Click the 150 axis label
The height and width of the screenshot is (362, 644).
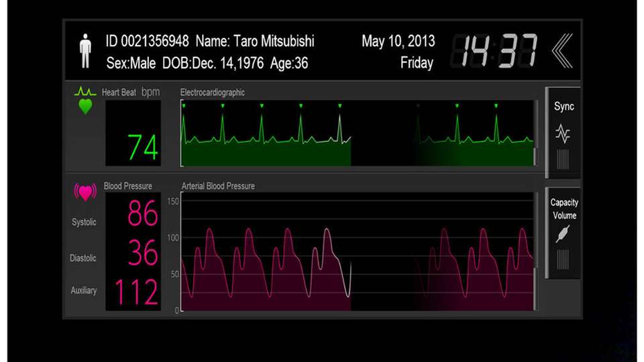pos(173,202)
